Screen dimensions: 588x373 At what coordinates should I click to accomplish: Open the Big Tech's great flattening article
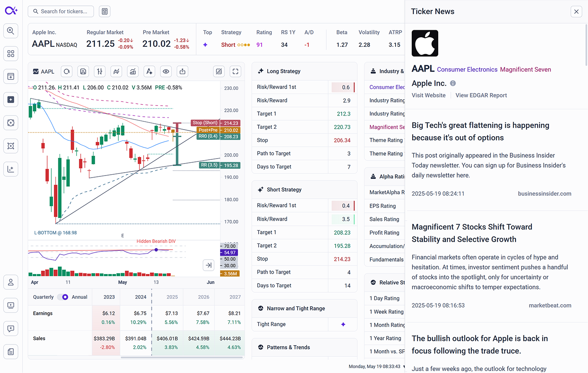pyautogui.click(x=480, y=132)
